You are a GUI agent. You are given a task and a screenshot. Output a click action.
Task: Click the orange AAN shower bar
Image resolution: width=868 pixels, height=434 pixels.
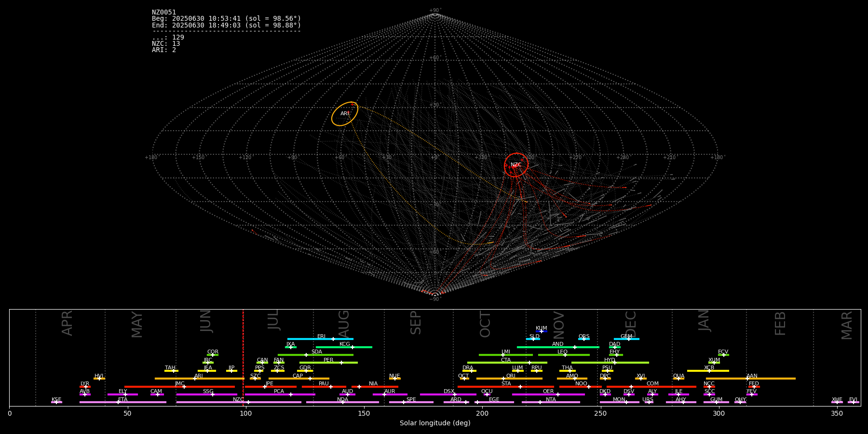751,379
